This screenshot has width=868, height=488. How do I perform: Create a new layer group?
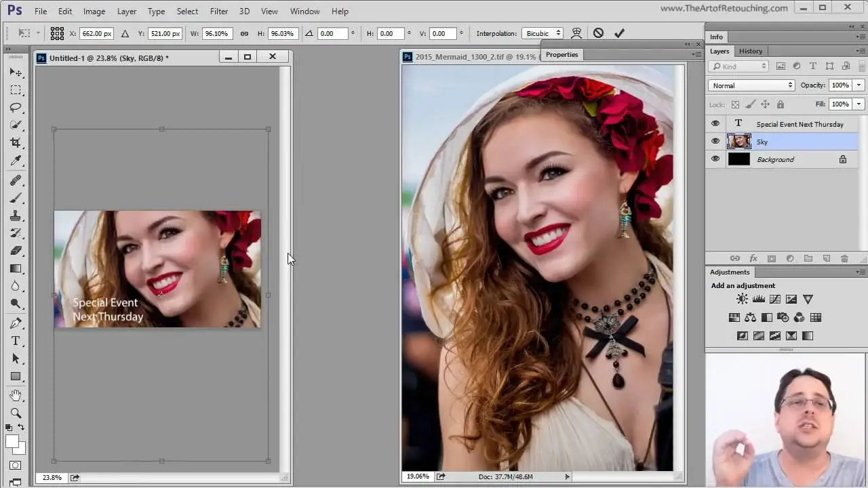click(x=808, y=258)
